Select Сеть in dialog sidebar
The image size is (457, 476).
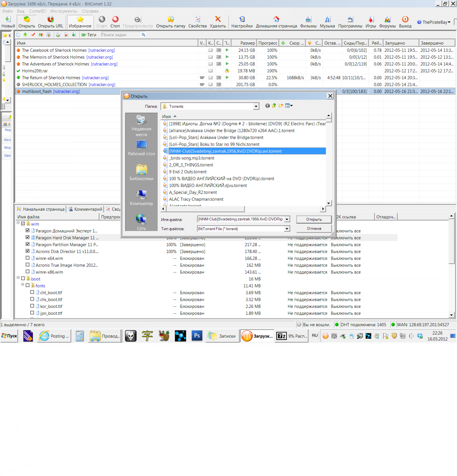pos(141,222)
